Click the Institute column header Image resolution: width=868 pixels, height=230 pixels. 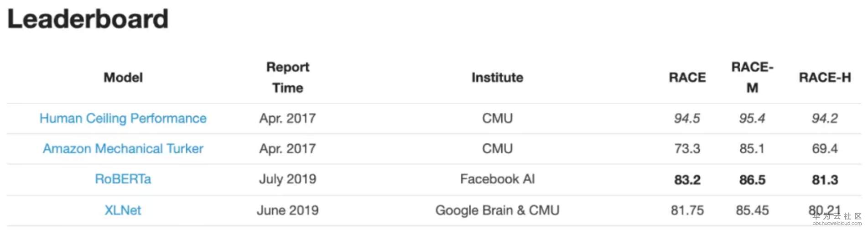pyautogui.click(x=497, y=78)
